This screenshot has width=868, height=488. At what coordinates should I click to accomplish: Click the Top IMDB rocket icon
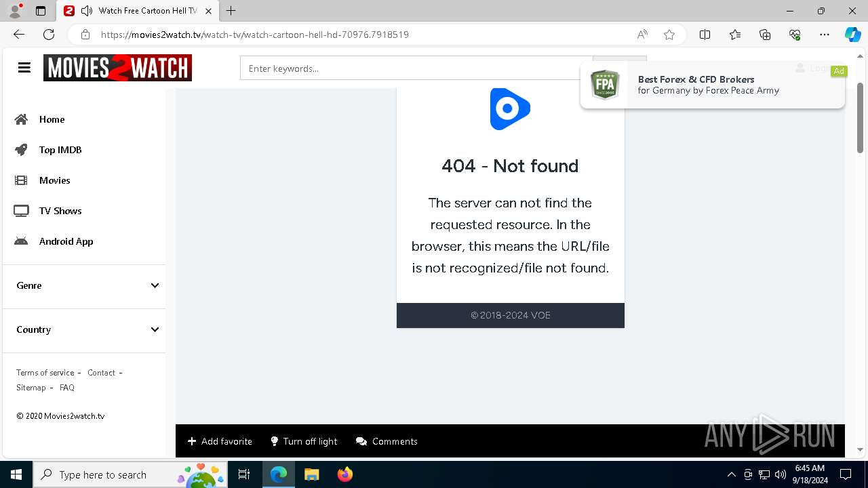click(21, 150)
